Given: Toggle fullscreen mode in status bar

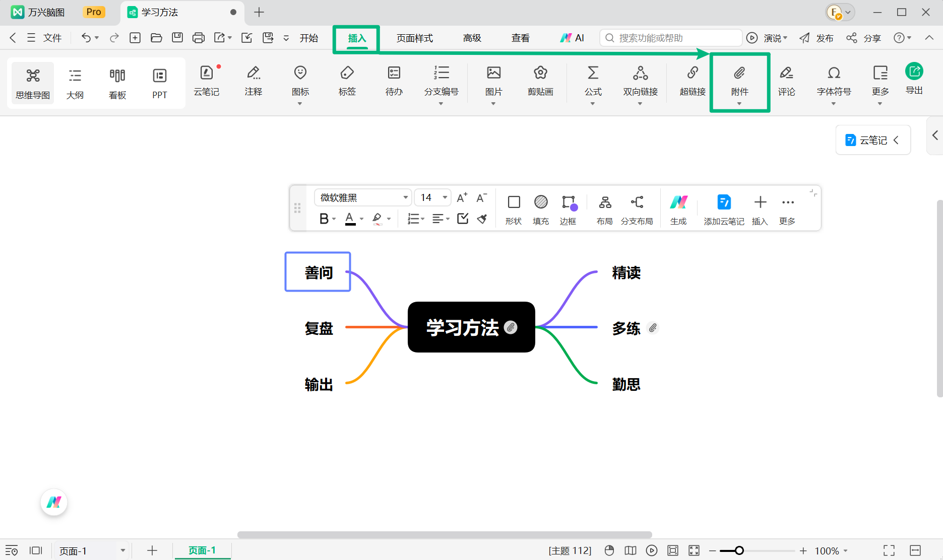Looking at the screenshot, I should point(889,550).
